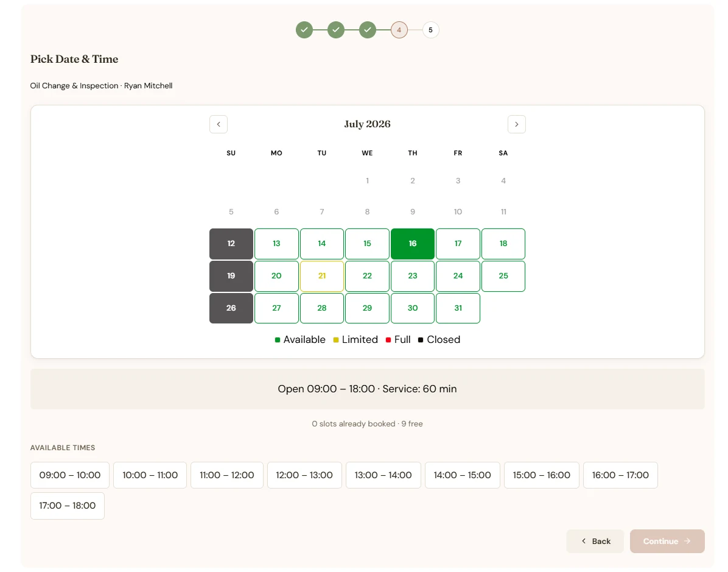The image size is (728, 572).
Task: Select July 29 on the calendar
Action: (367, 308)
